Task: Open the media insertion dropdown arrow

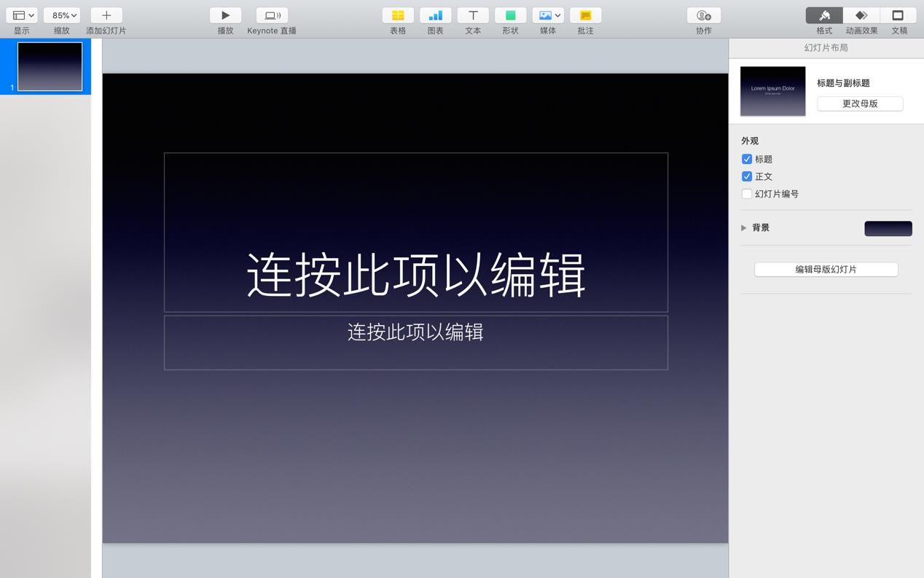Action: coord(557,15)
